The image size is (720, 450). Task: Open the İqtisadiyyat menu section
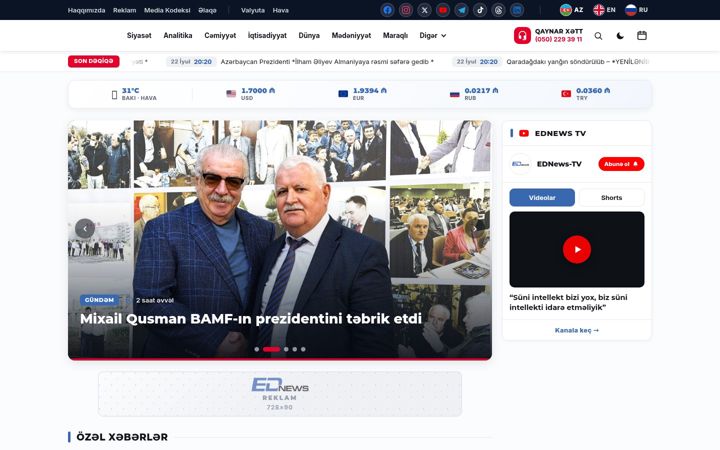267,35
